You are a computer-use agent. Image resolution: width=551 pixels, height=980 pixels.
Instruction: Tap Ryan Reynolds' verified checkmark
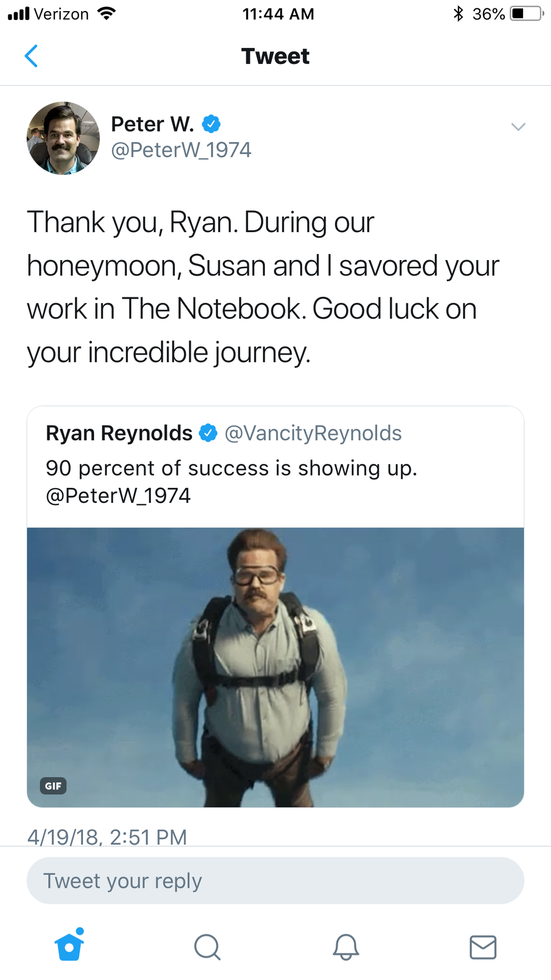(x=208, y=432)
